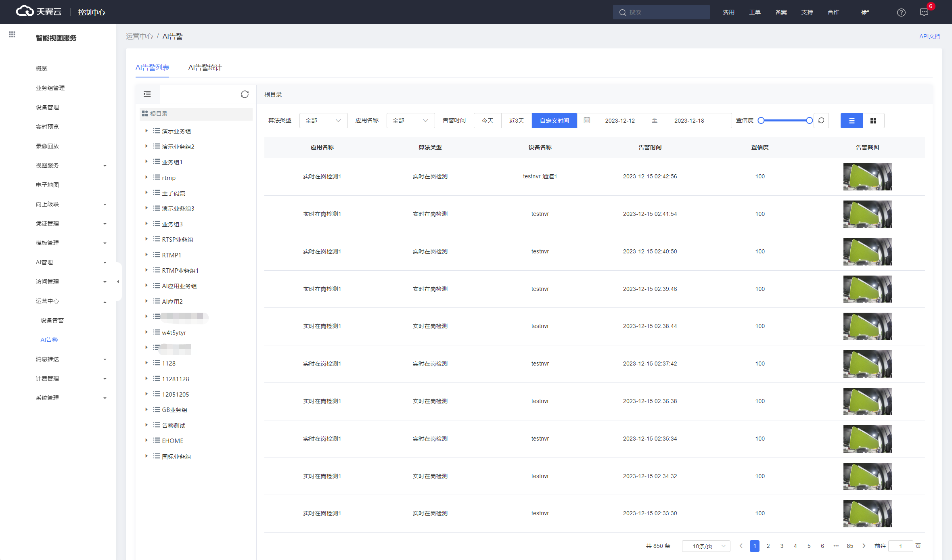Screen dimensions: 952x560
Task: Open the messages notification icon
Action: point(924,13)
